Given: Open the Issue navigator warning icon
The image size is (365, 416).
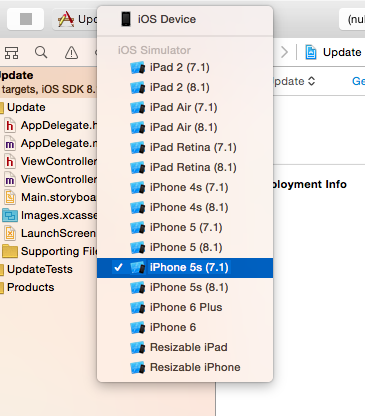Looking at the screenshot, I should coord(71,52).
